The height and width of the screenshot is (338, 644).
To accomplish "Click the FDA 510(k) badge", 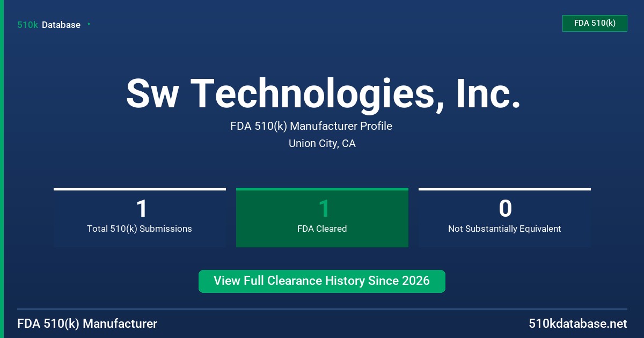I will (x=595, y=23).
